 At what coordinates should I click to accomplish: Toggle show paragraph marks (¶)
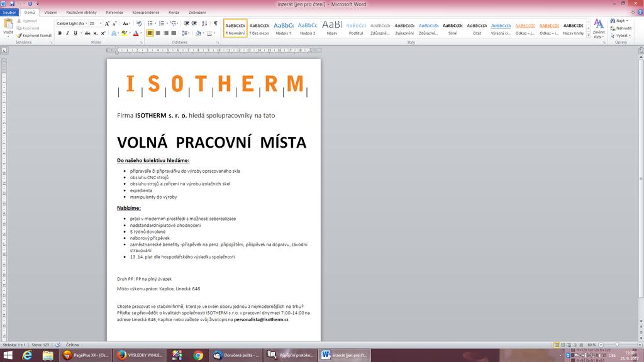click(216, 24)
